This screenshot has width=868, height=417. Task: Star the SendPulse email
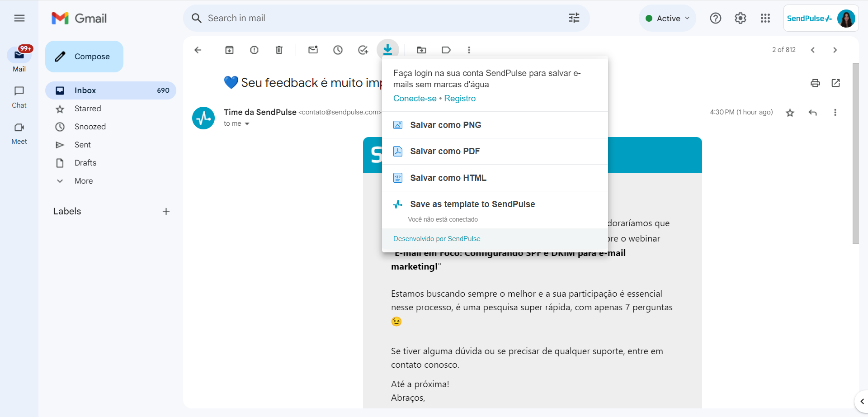point(790,113)
